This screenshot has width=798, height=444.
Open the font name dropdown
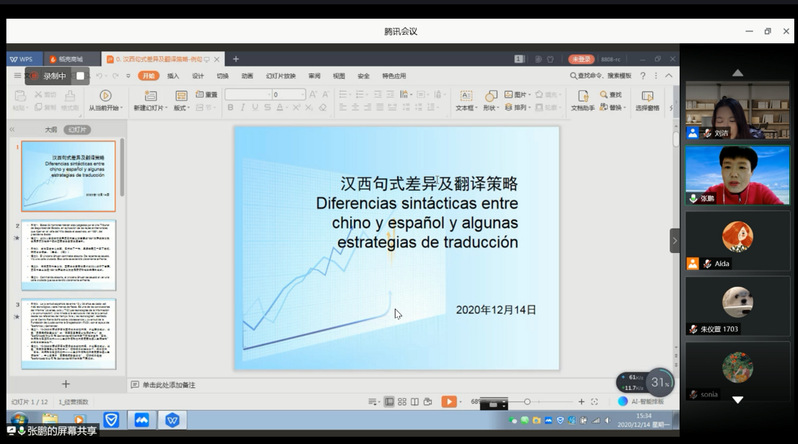click(x=268, y=95)
